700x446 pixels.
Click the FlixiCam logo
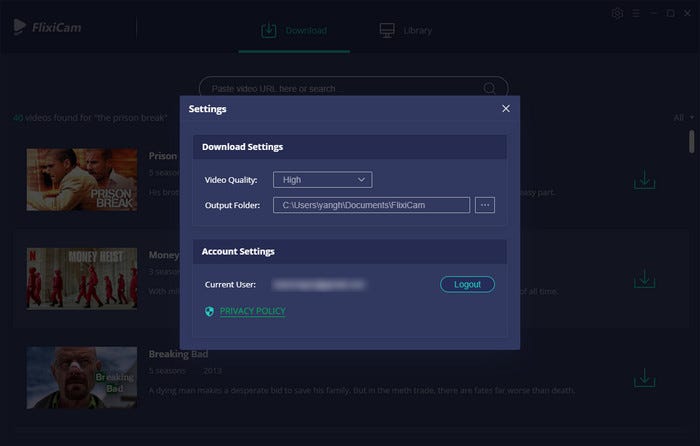click(x=47, y=27)
